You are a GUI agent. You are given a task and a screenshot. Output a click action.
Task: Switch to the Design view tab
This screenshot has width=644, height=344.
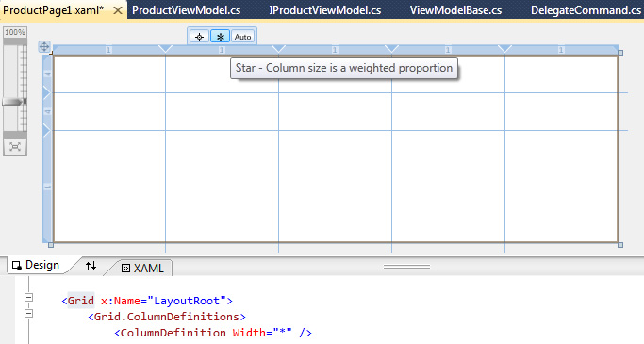point(36,265)
